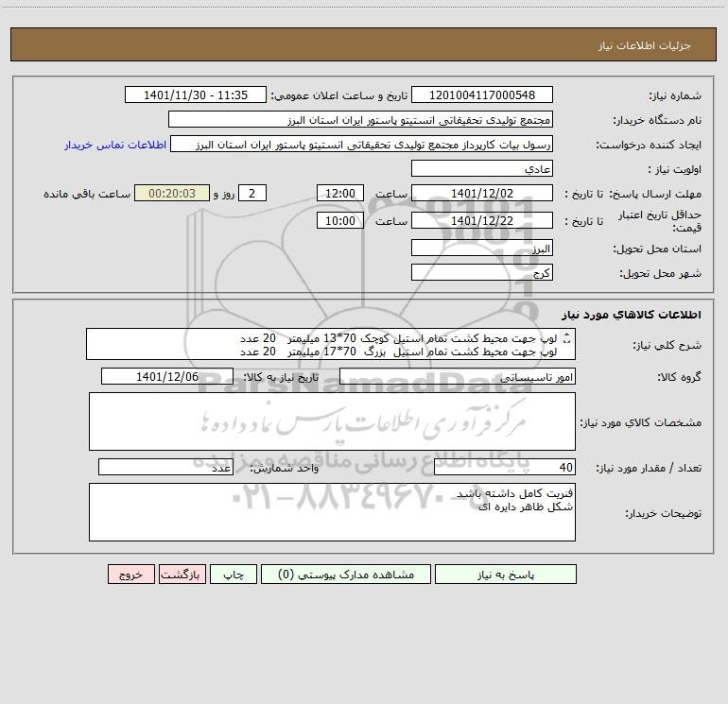Click the remaining days field showing 2

pos(252,193)
